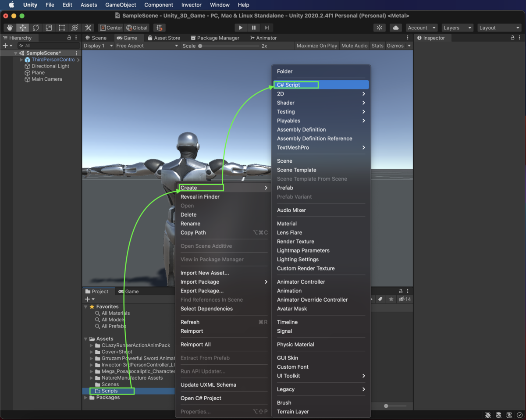Image resolution: width=526 pixels, height=420 pixels.
Task: Search by label tag icon in Project
Action: pyautogui.click(x=380, y=299)
